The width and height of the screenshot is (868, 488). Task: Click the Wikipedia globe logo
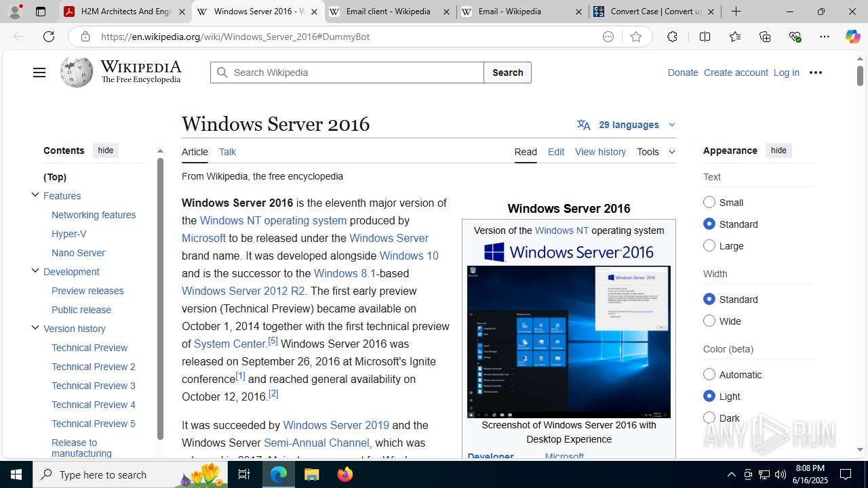[76, 72]
